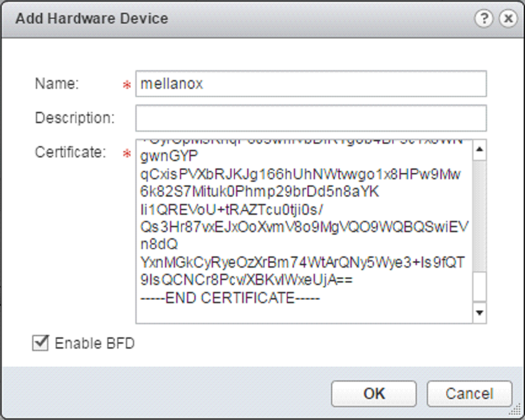Cancel adding the hardware device
Screen dimensions: 525x420
coord(470,393)
